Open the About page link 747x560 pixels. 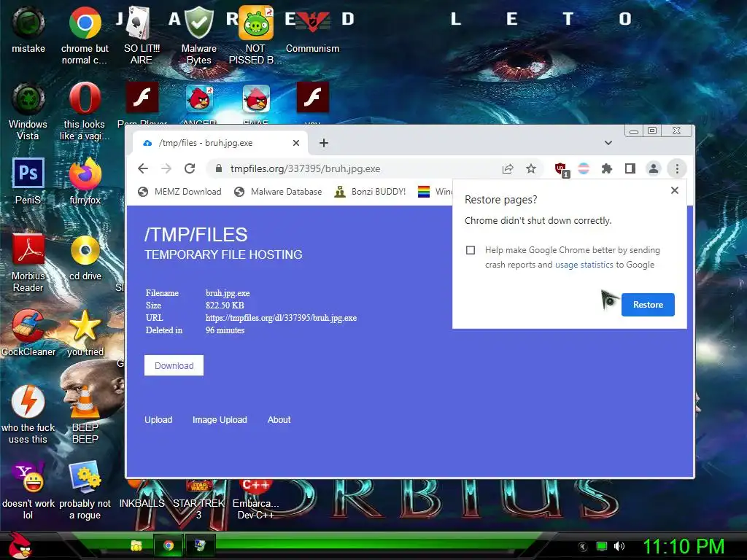tap(279, 420)
